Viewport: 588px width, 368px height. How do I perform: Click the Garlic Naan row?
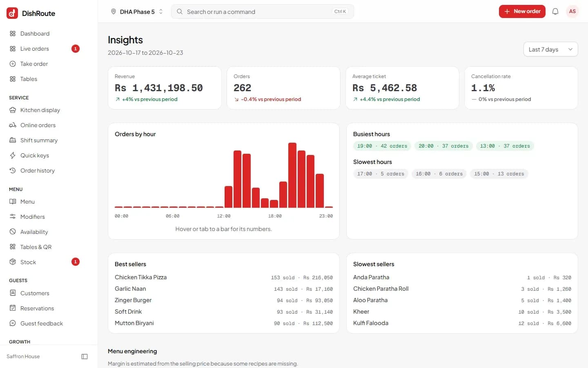(x=224, y=289)
